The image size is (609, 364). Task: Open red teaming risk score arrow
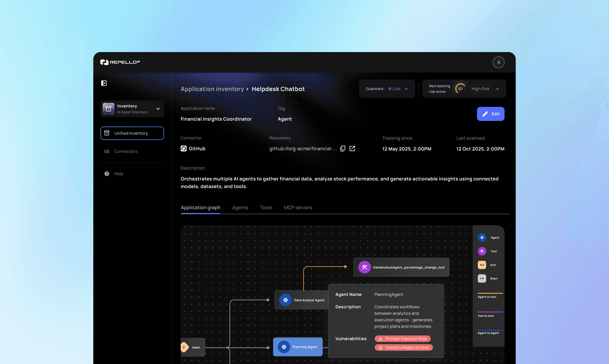pyautogui.click(x=497, y=89)
